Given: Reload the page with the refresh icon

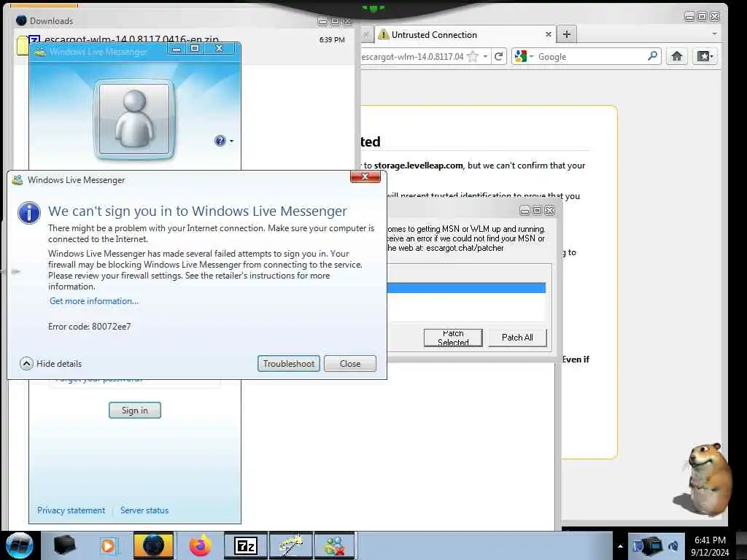Looking at the screenshot, I should coord(499,56).
